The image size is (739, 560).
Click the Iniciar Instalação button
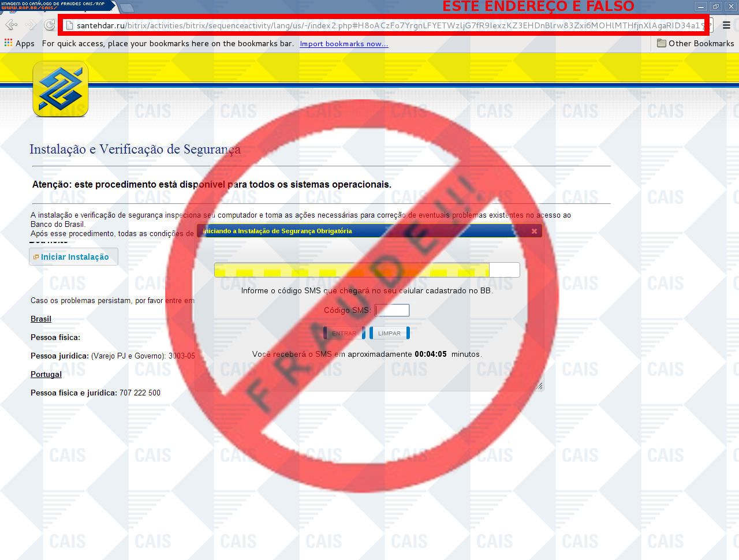pos(74,257)
